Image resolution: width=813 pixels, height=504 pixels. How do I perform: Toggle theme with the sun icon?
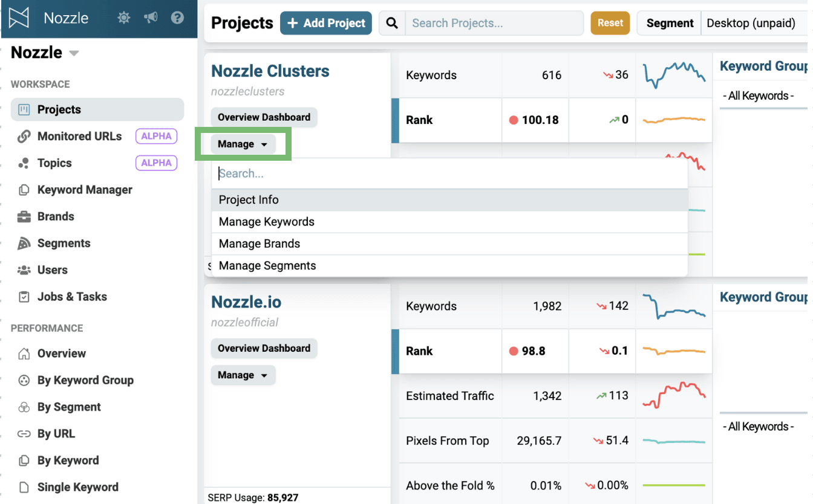pyautogui.click(x=124, y=18)
